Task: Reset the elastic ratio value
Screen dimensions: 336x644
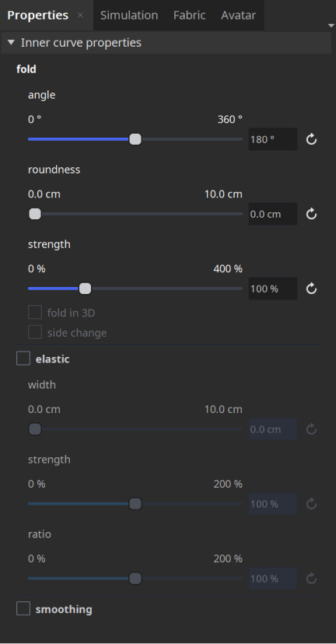Action: tap(311, 579)
